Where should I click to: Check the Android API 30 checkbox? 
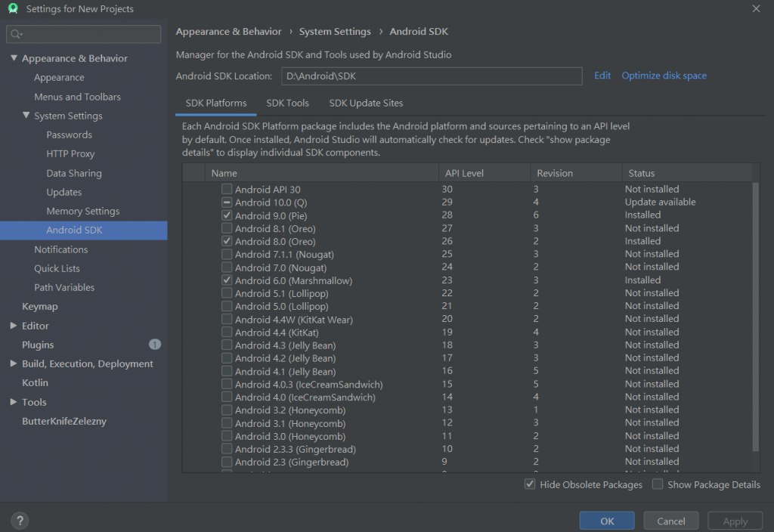click(227, 189)
